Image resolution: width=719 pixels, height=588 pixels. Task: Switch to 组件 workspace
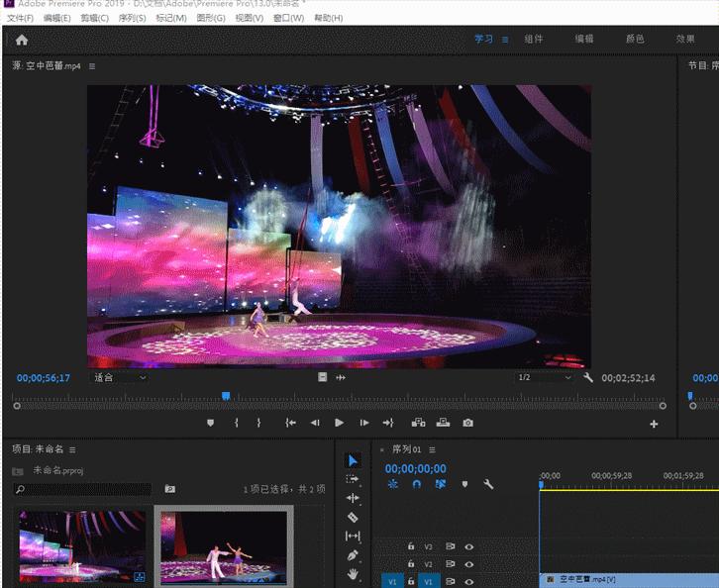534,39
